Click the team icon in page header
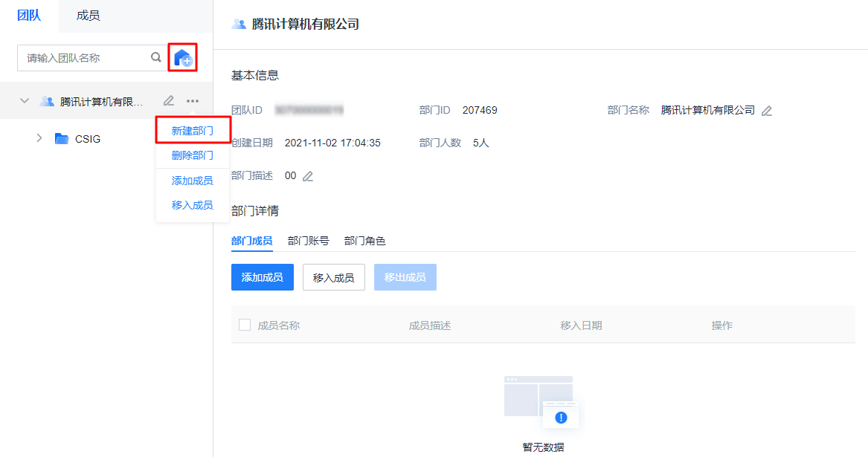The width and height of the screenshot is (868, 457). click(239, 24)
